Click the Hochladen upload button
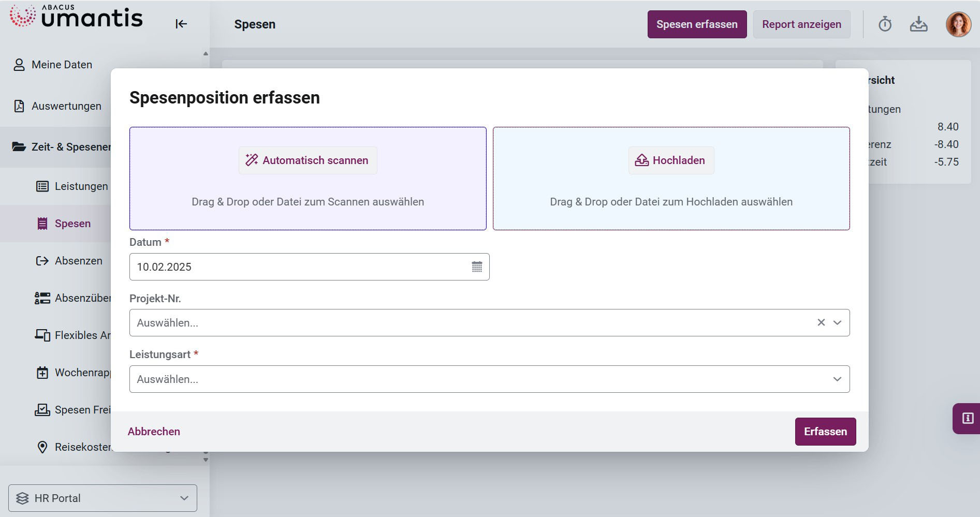980x517 pixels. (x=671, y=160)
